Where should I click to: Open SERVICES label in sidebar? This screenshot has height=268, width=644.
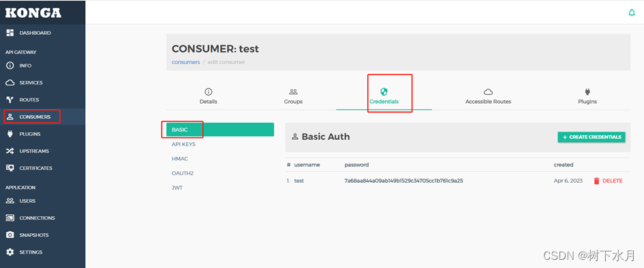click(x=31, y=83)
